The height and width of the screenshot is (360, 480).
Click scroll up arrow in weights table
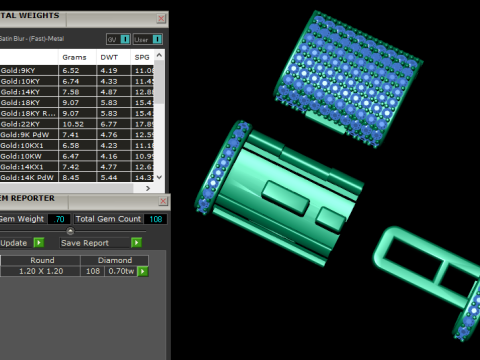159,55
